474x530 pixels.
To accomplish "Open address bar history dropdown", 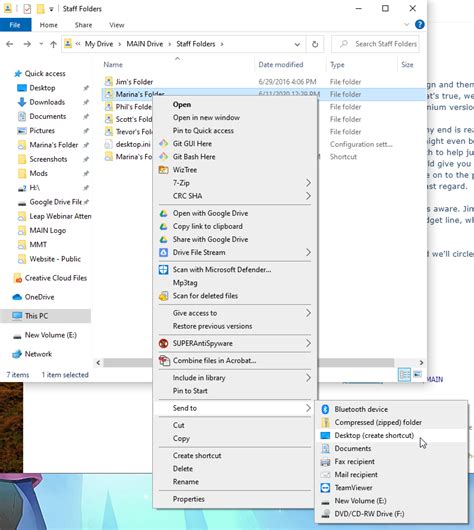I will click(x=297, y=44).
